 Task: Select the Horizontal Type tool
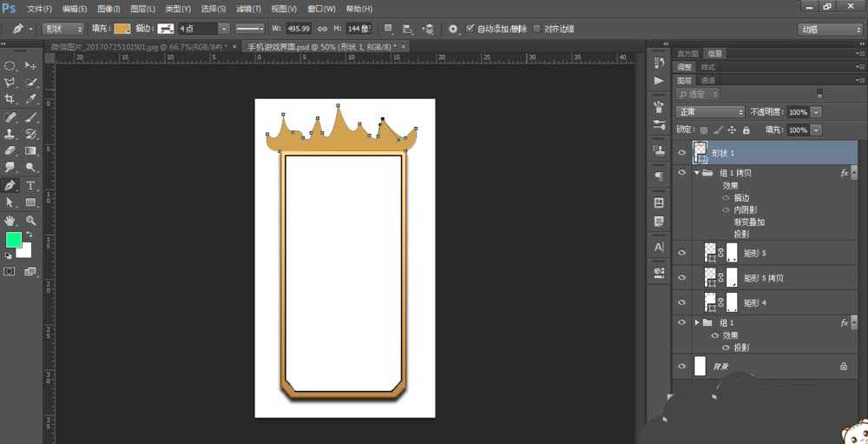pyautogui.click(x=31, y=185)
